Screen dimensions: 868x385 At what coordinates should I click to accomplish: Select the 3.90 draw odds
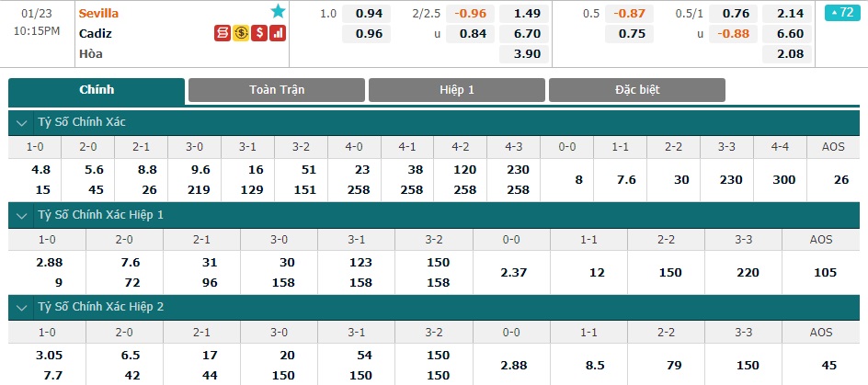[524, 54]
